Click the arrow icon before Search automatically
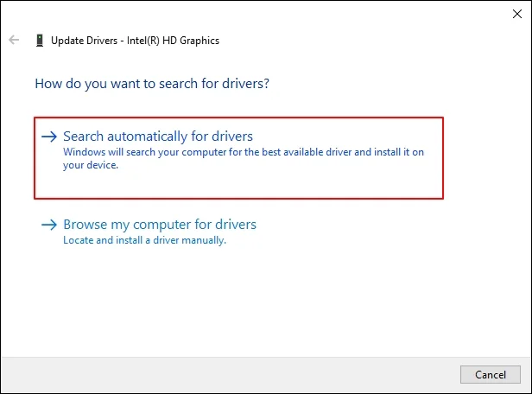532x394 pixels. 50,137
